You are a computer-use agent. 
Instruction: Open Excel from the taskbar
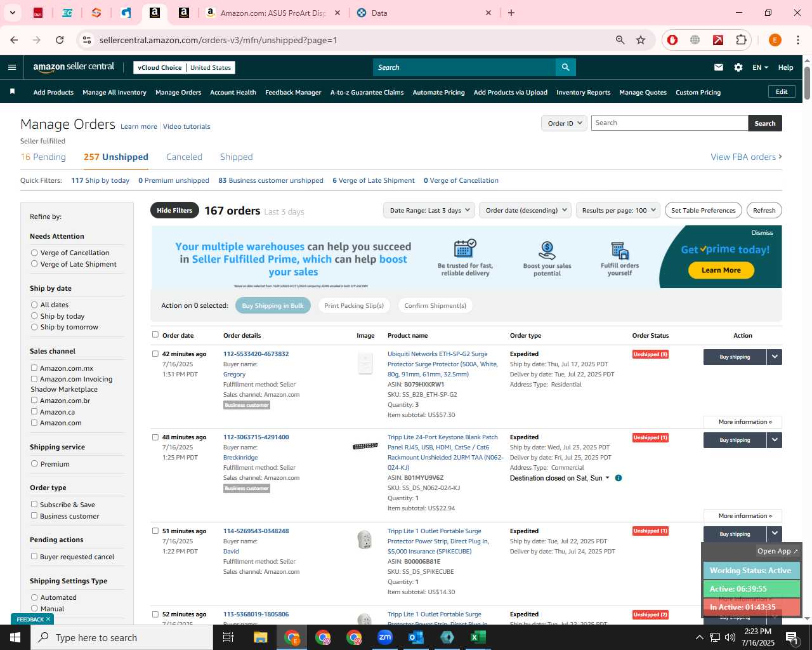pos(478,637)
